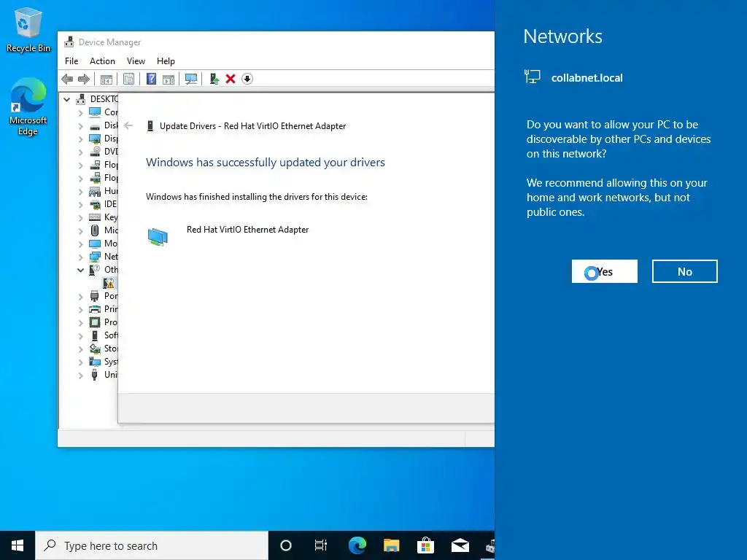This screenshot has width=747, height=560.
Task: Click the network adapter icon beside Red Hat VirtIO
Action: click(x=158, y=237)
